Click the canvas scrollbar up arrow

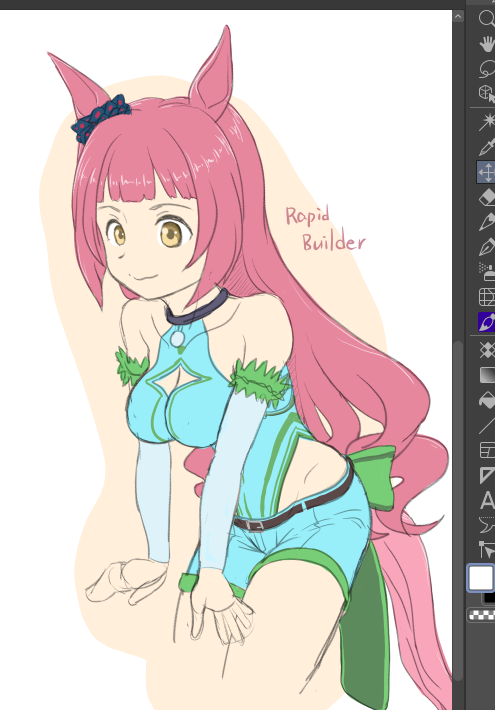[457, 17]
